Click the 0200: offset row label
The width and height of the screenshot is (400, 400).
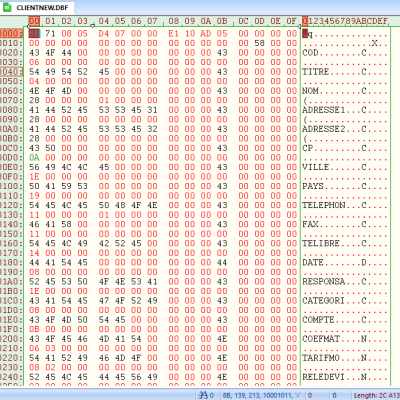coord(11,339)
